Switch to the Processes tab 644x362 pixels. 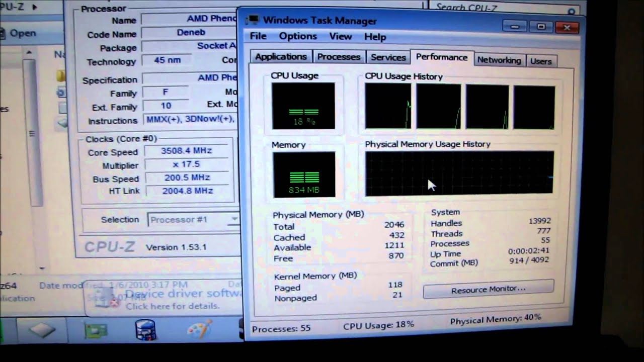[x=339, y=57]
